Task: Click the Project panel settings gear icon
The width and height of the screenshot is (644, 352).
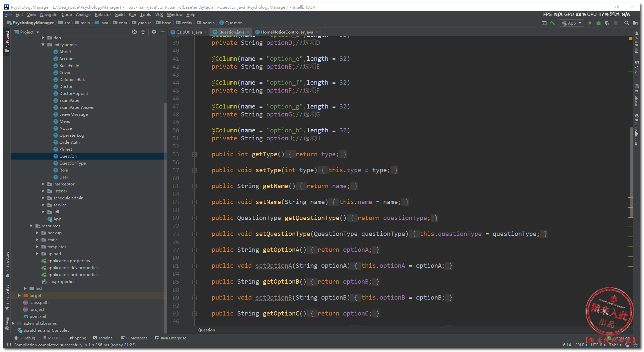Action: click(x=154, y=32)
